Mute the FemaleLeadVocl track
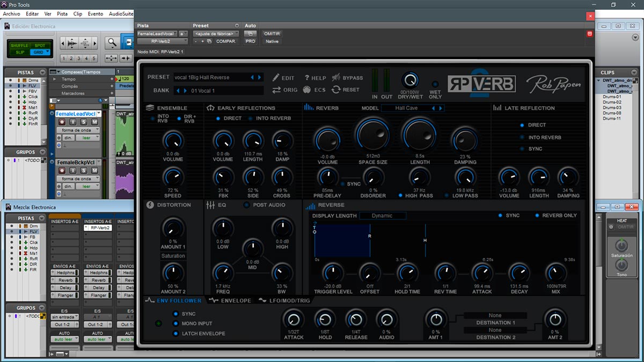This screenshot has width=644, height=362. pyautogui.click(x=94, y=122)
